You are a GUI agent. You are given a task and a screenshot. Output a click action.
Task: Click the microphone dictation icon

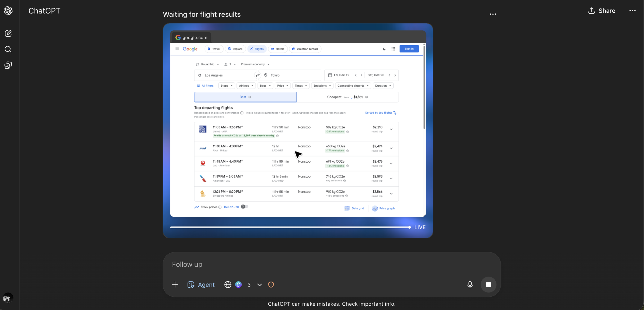470,284
